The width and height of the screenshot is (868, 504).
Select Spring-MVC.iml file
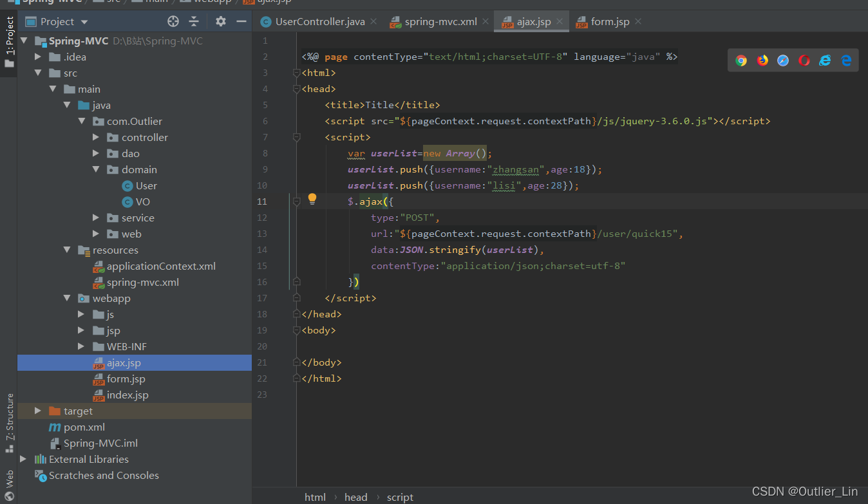click(x=94, y=443)
